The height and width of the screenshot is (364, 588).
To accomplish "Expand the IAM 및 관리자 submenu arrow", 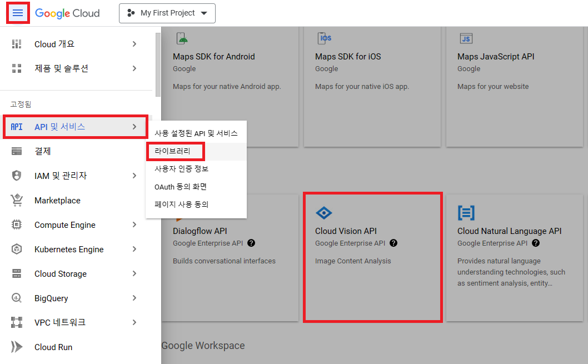I will coord(134,176).
